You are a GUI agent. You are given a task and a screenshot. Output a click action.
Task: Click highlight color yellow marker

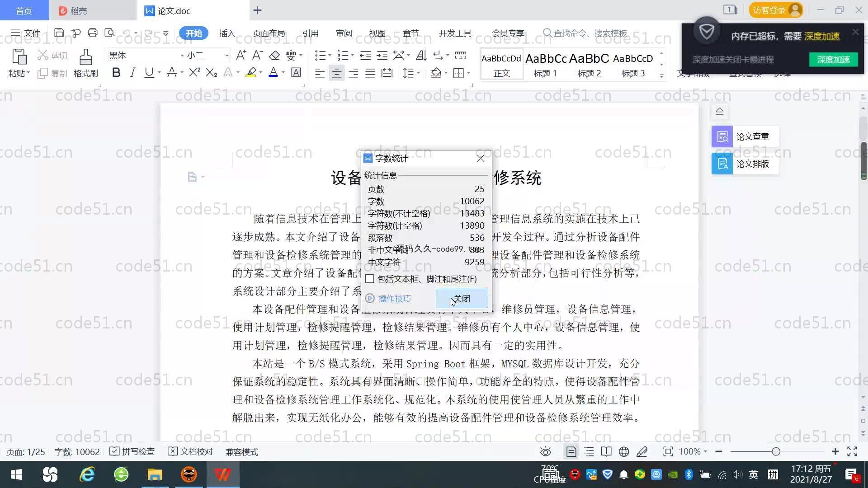click(251, 73)
